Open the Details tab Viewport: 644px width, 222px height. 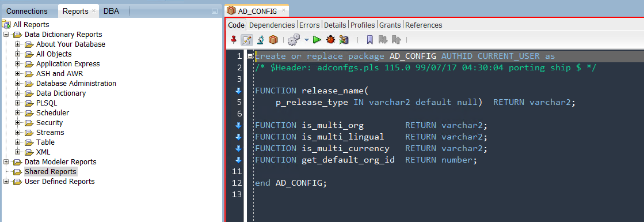click(x=335, y=25)
